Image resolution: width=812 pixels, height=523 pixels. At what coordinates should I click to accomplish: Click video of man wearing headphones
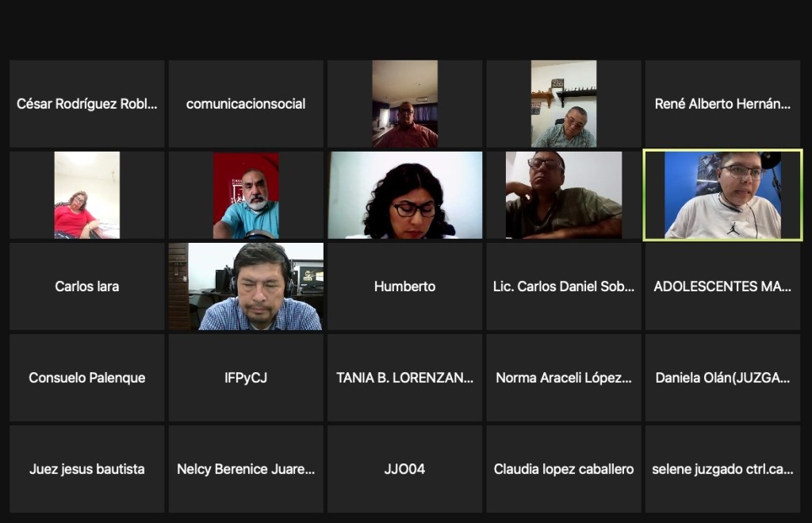click(x=246, y=286)
